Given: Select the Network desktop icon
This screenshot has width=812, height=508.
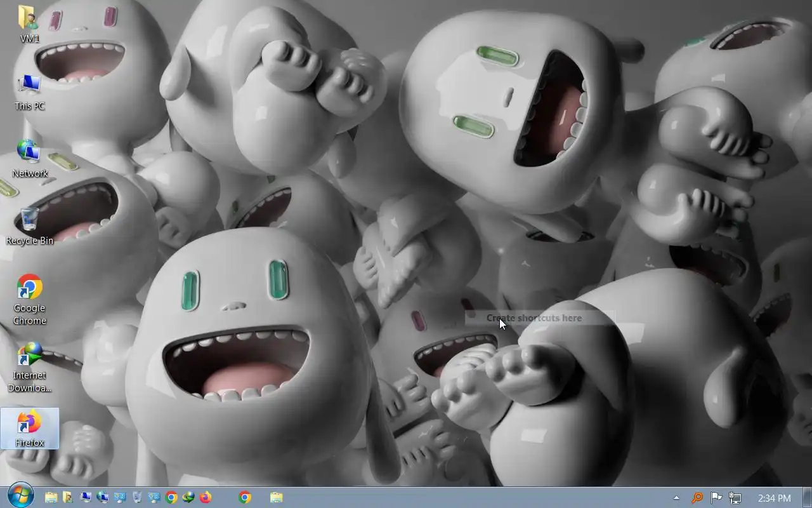Looking at the screenshot, I should tap(29, 159).
